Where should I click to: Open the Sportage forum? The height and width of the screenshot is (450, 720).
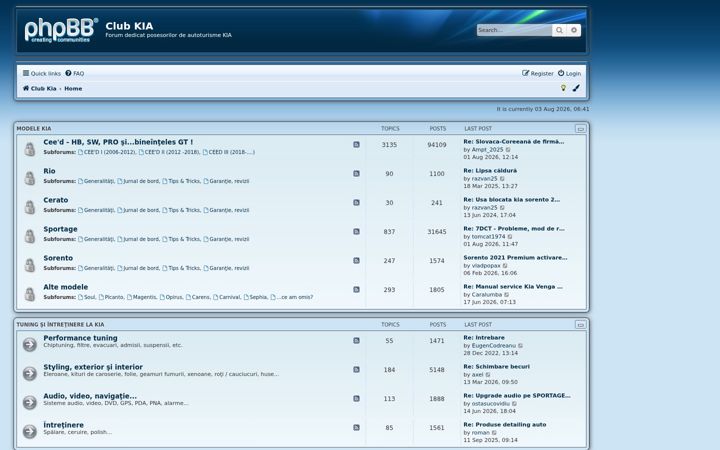(x=60, y=229)
